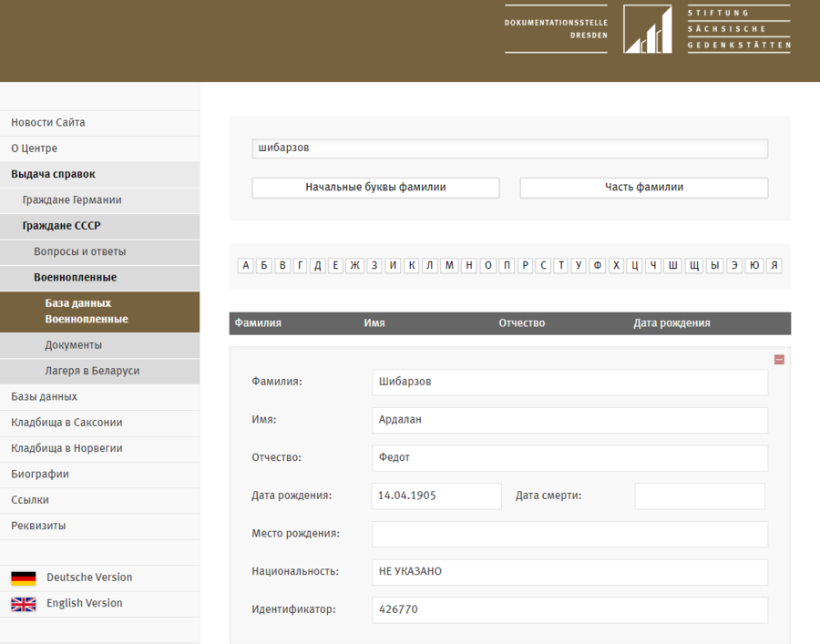
Task: Click the surname search field
Action: (510, 148)
